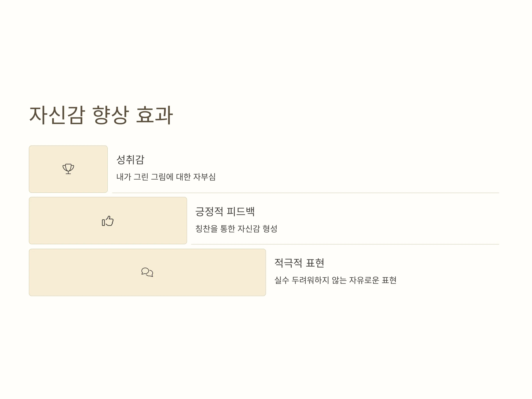Click the 긍정적 피드백 heading

225,211
